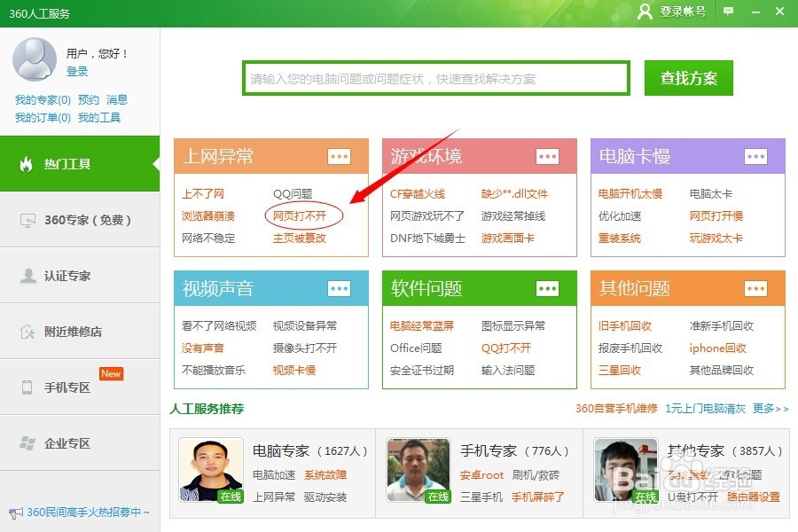
Task: Open the 360自营手机维修 link
Action: (x=616, y=408)
